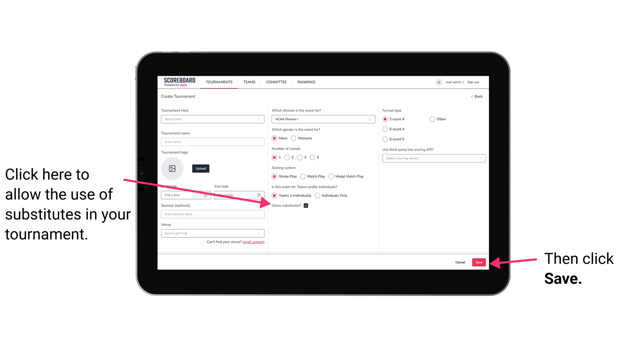Enter tournament name in name field
Viewport: 644px width, 346px height.
click(212, 141)
